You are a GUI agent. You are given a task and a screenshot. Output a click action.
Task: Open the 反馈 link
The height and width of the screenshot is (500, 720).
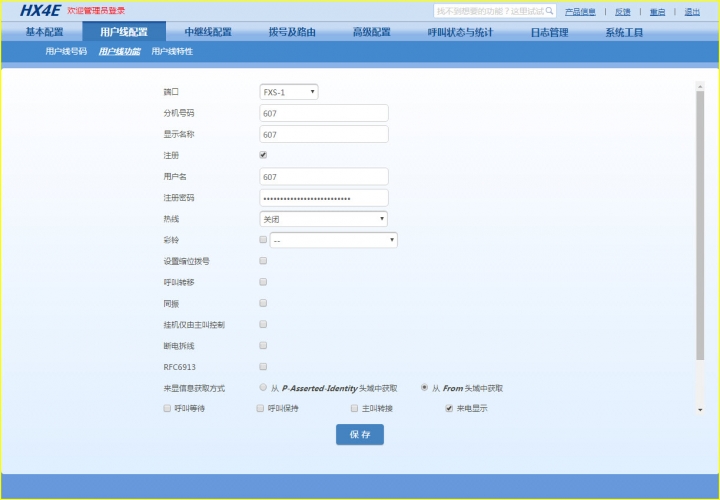[623, 11]
